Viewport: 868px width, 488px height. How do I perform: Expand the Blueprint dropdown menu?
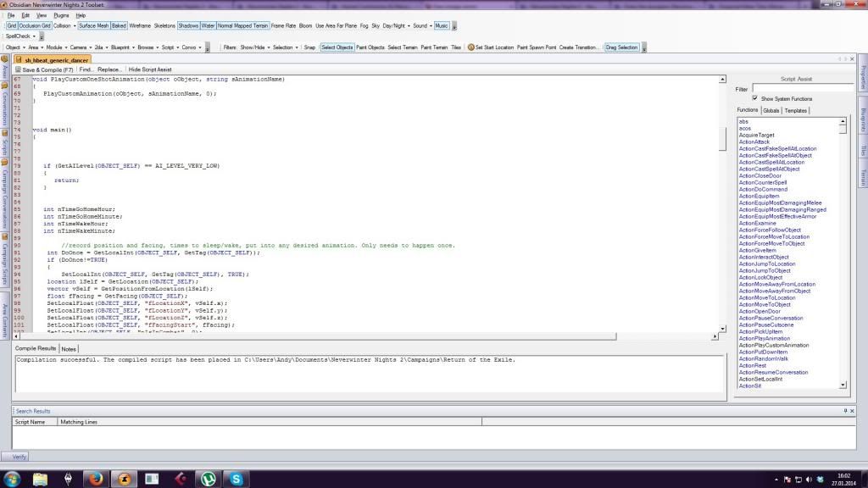[122, 47]
